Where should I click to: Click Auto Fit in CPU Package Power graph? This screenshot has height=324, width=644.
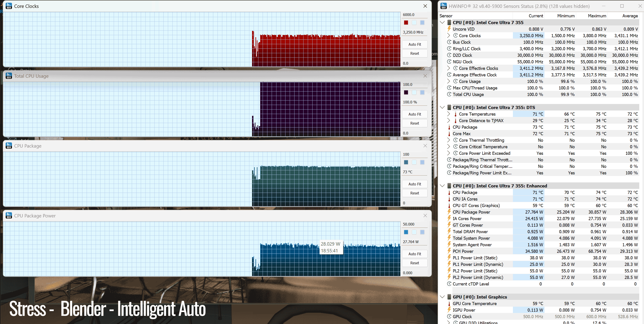[415, 254]
